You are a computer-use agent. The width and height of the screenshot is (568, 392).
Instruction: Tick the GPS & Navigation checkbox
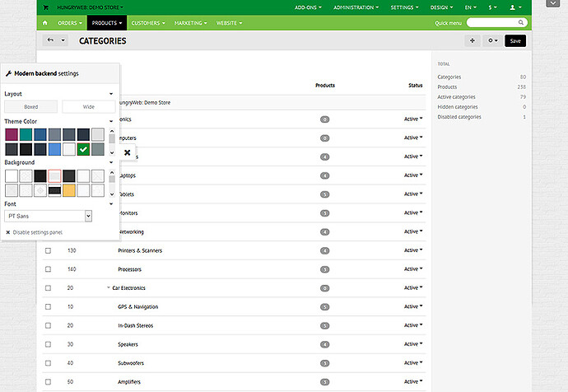tap(49, 307)
